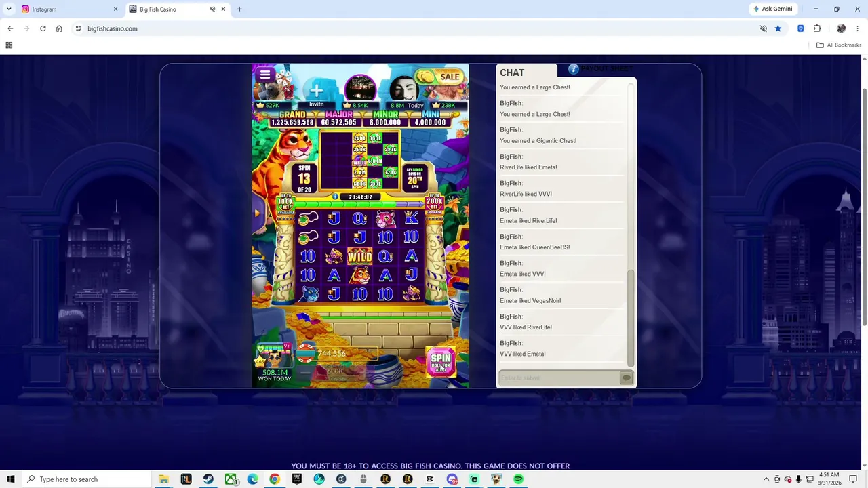
Task: Show hidden system tray icons
Action: (766, 479)
